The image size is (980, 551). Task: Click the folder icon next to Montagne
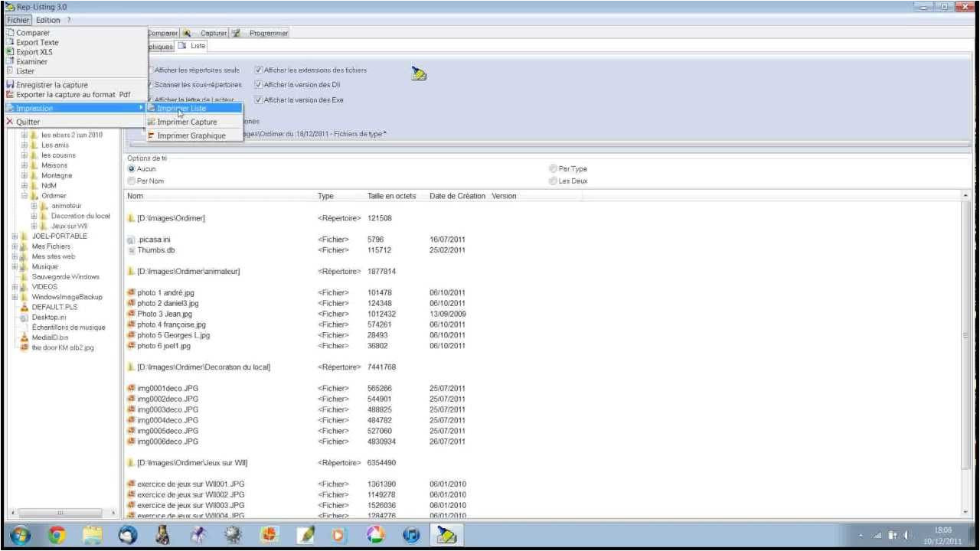[x=34, y=175]
